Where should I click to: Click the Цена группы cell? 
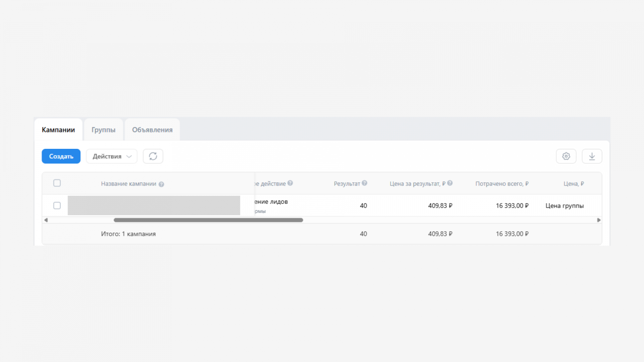click(565, 206)
